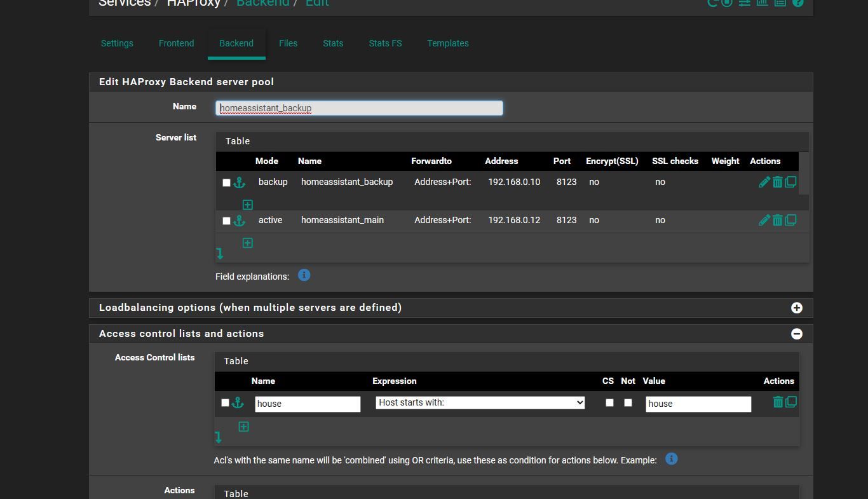Click the stop service icon in header

point(727,3)
